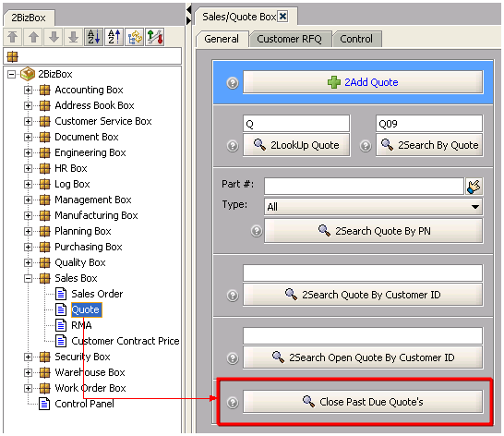Open the Type dropdown showing All
This screenshot has height=436, width=504.
[373, 207]
